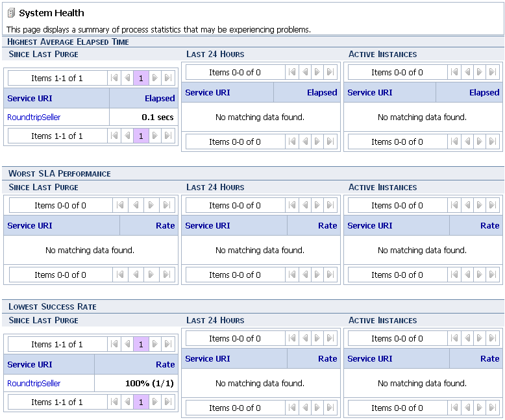Sort by Rate column in Worst SLA Active Instances
The image size is (505, 420).
489,226
